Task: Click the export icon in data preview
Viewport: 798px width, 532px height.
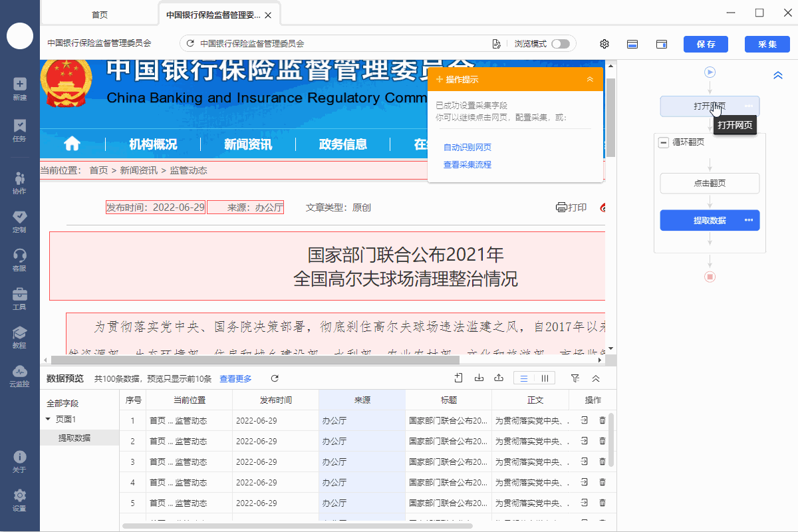Action: tap(499, 378)
